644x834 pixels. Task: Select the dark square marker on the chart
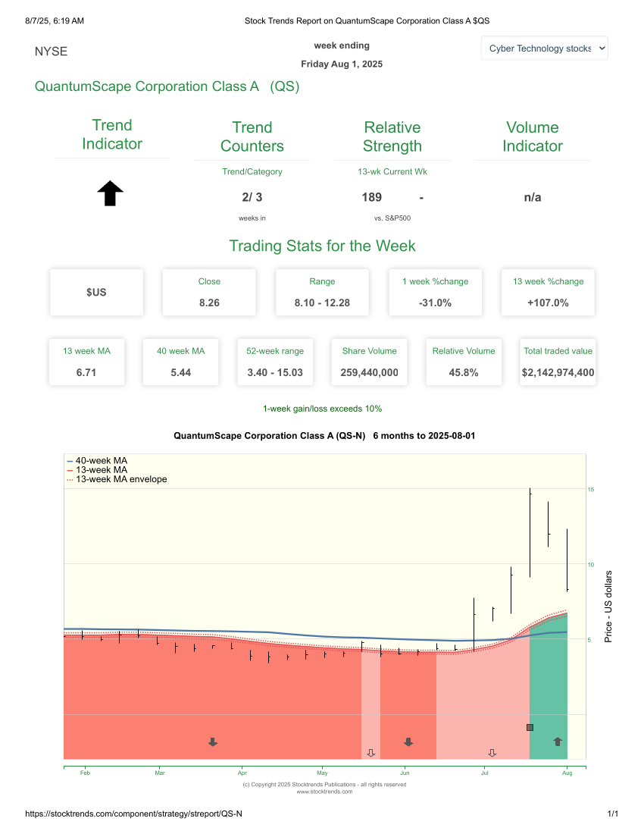[529, 727]
